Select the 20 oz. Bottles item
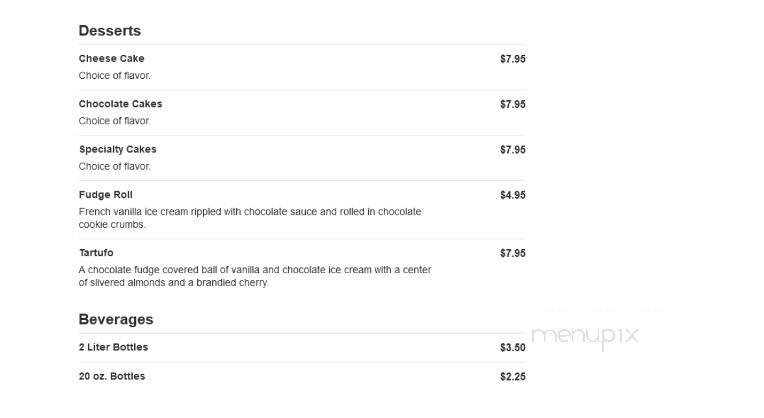Screen dimensions: 764x418 pos(111,377)
